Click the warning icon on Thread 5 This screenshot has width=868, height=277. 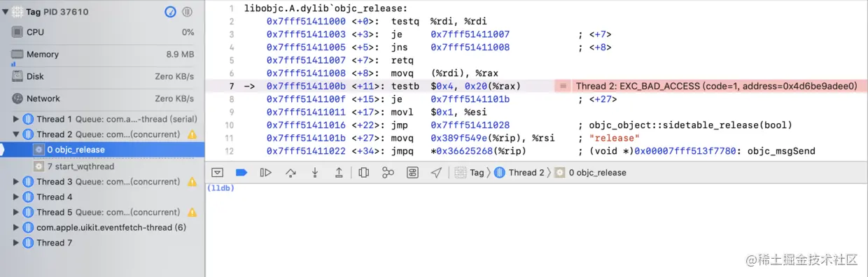pyautogui.click(x=192, y=213)
